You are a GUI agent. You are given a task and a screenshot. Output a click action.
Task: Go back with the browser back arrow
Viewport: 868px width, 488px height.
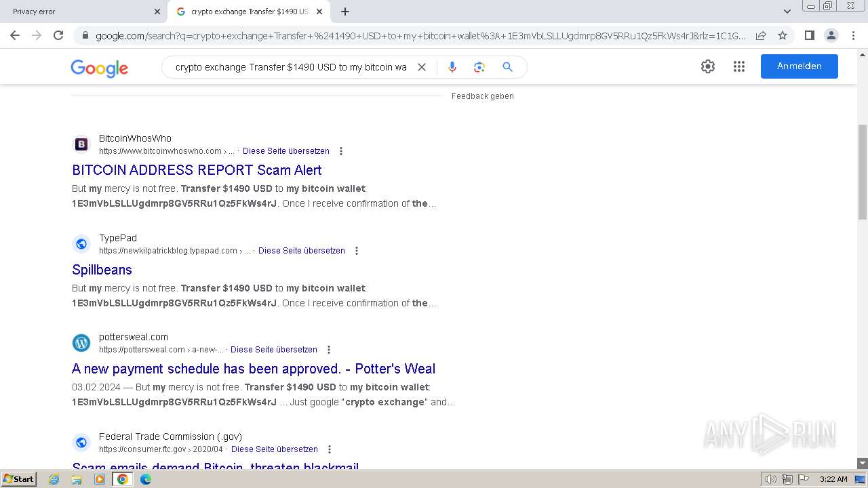(x=15, y=35)
